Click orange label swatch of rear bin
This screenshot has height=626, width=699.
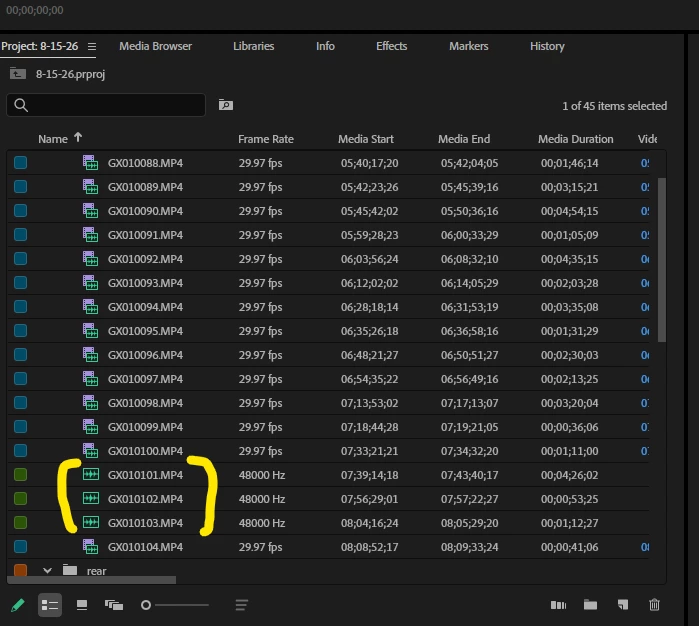tap(21, 570)
